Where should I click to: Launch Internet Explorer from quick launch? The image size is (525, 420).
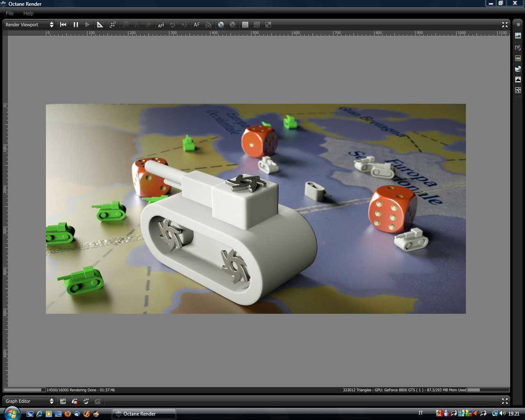click(39, 414)
